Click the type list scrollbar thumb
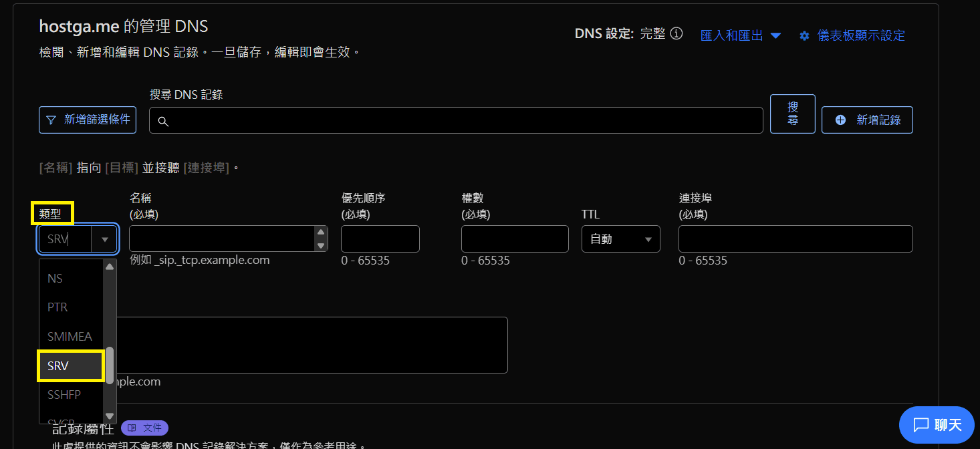 click(x=110, y=365)
